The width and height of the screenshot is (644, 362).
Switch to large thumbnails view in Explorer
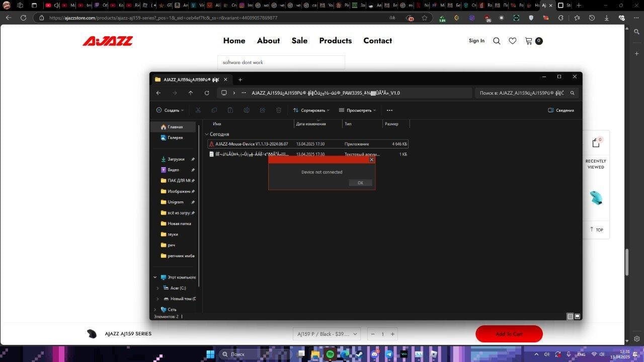point(578,316)
